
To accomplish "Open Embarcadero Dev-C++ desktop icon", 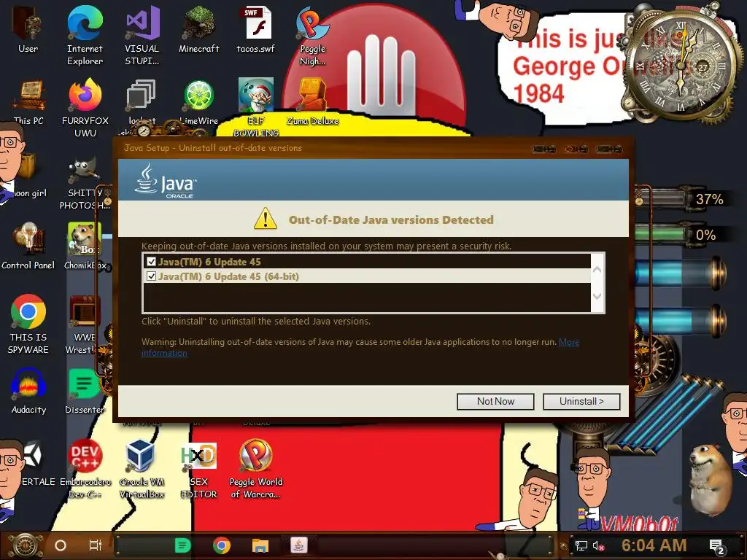I will 85,469.
